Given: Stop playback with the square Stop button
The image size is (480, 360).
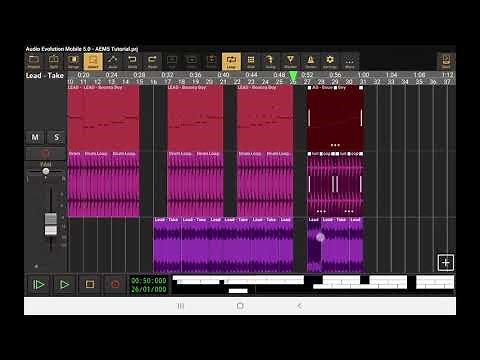Looking at the screenshot, I should (x=90, y=284).
